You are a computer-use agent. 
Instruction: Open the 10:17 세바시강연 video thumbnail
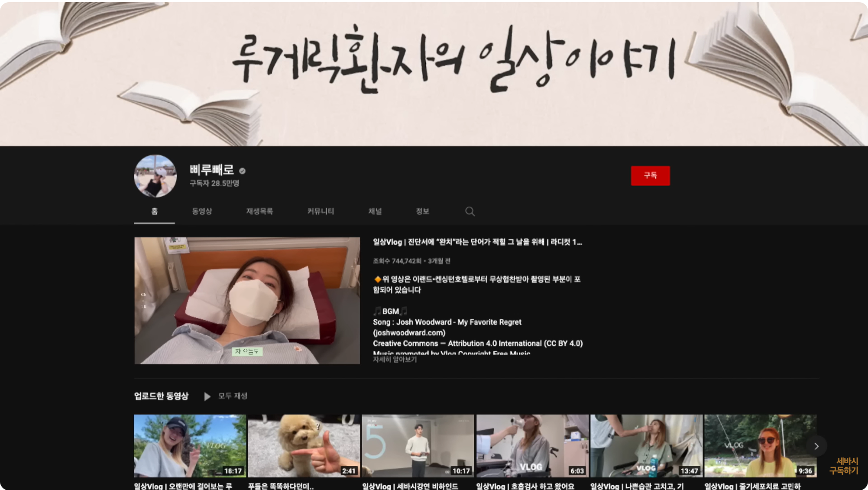(x=418, y=446)
